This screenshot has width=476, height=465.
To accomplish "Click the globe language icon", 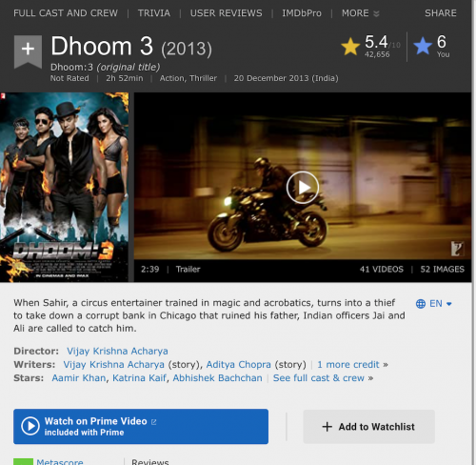I will pyautogui.click(x=421, y=304).
